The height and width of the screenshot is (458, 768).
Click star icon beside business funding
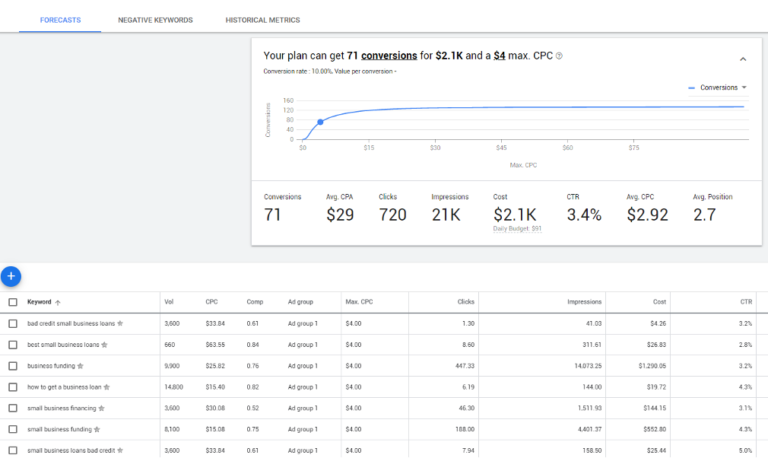(80, 366)
